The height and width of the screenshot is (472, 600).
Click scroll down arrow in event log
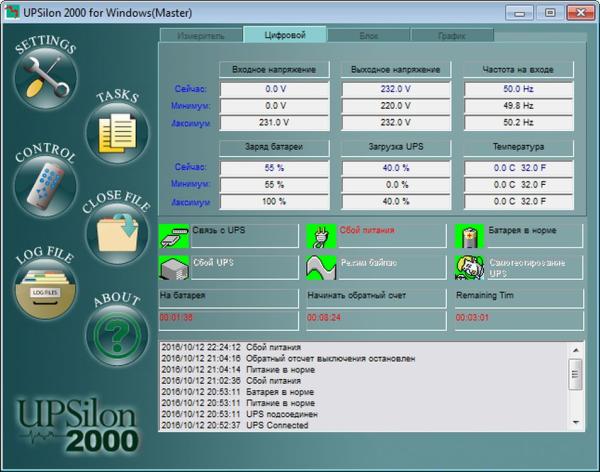pos(576,422)
